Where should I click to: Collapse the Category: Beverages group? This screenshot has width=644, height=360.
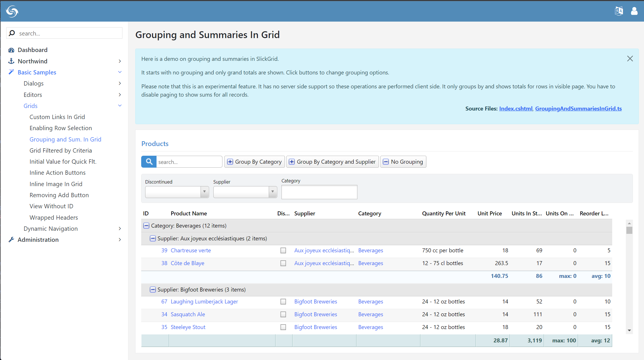(146, 226)
